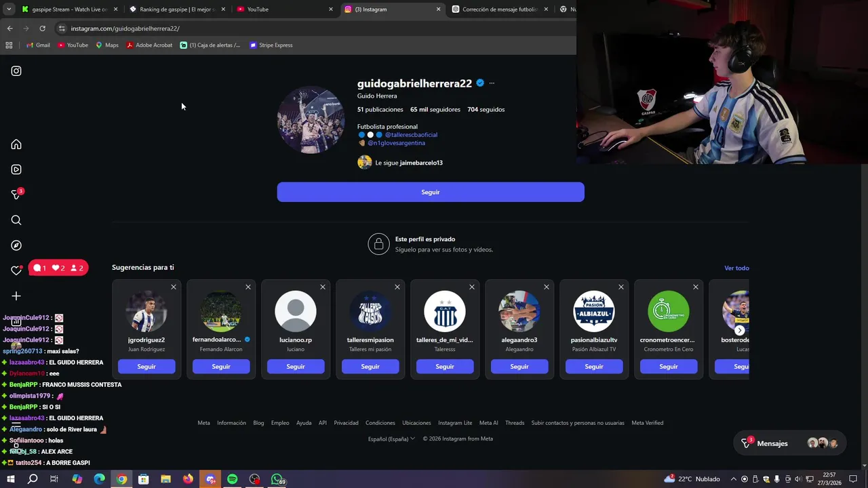Click Ver todo suggestions link
Viewport: 868px width, 488px height.
736,268
